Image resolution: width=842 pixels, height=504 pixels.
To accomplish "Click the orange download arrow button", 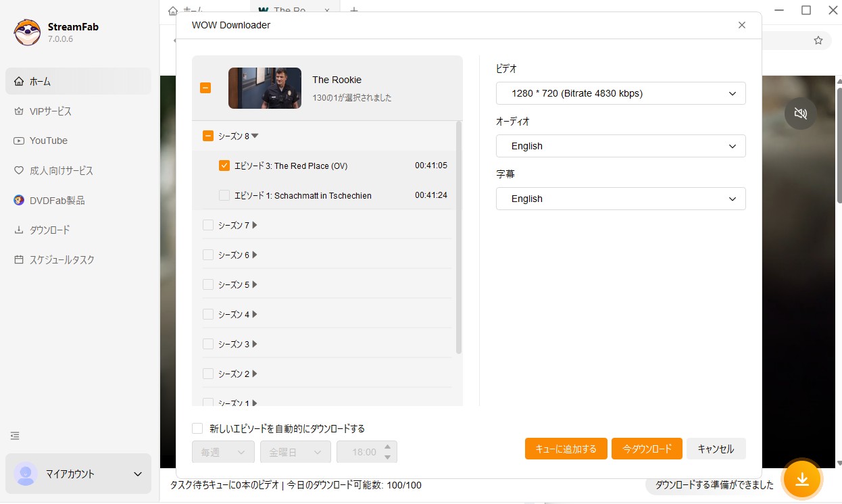I will (x=801, y=479).
